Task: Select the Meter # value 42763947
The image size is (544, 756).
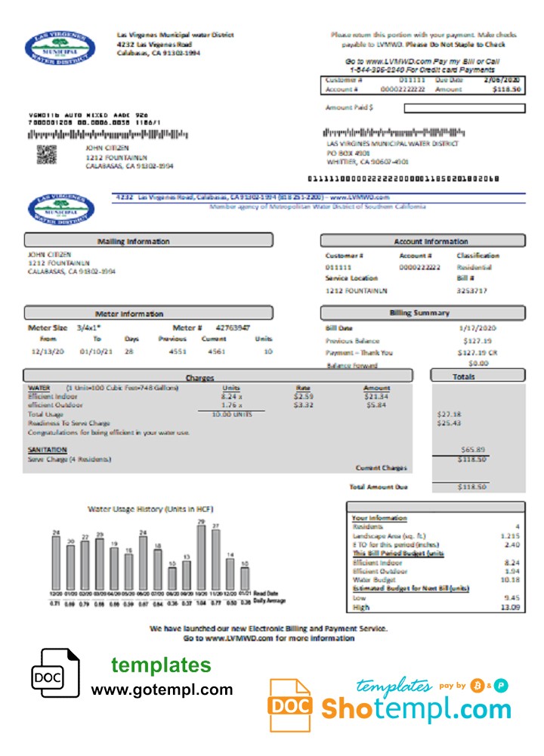Action: [x=233, y=328]
